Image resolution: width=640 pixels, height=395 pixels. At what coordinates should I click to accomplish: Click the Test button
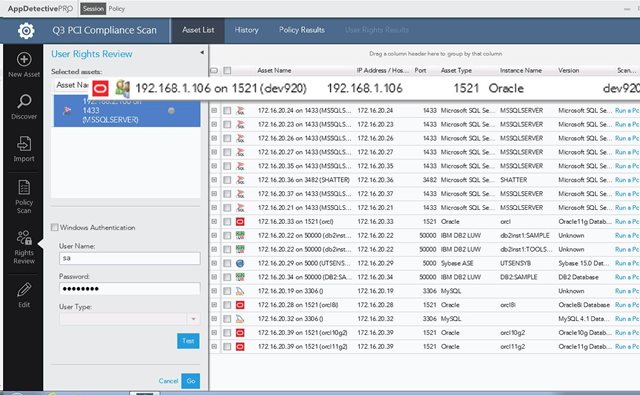click(x=188, y=341)
